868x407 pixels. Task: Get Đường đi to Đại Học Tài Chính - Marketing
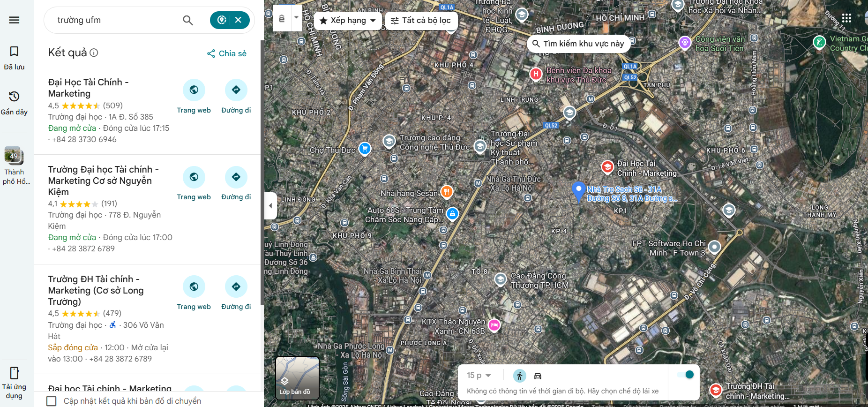(x=236, y=97)
